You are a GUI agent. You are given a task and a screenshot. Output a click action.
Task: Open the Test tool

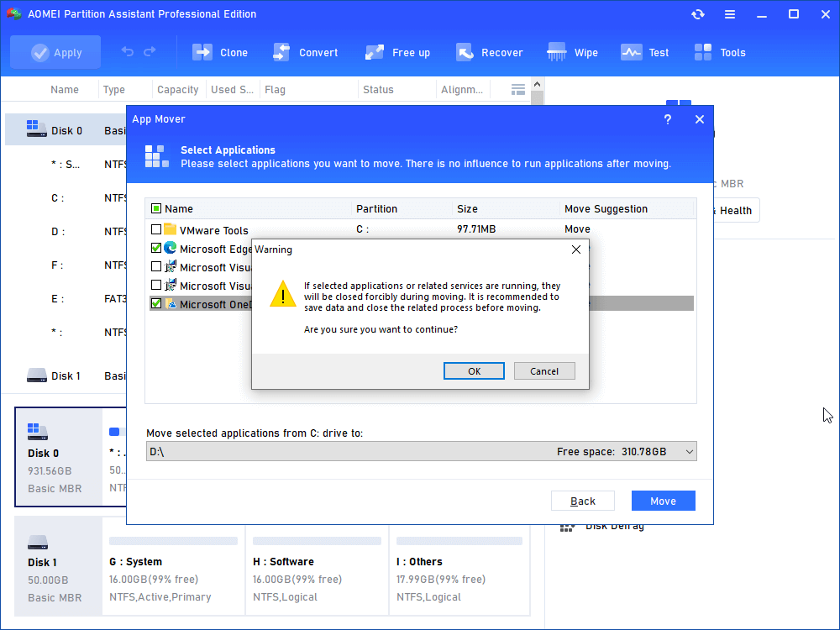point(644,52)
